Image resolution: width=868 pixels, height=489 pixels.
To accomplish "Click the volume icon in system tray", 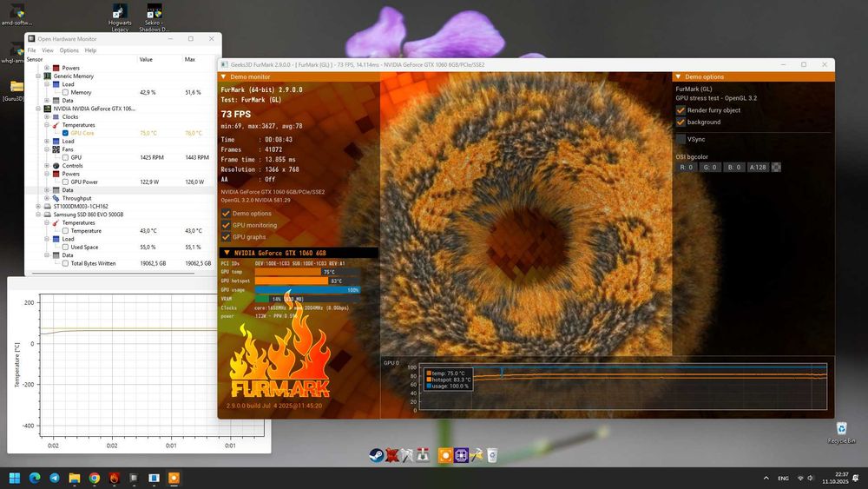I will coord(811,478).
